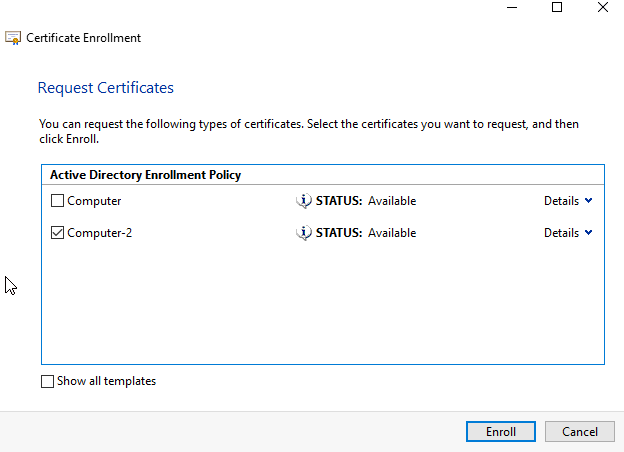Minimize the Certificate Enrollment window
The height and width of the screenshot is (452, 624).
coord(512,7)
